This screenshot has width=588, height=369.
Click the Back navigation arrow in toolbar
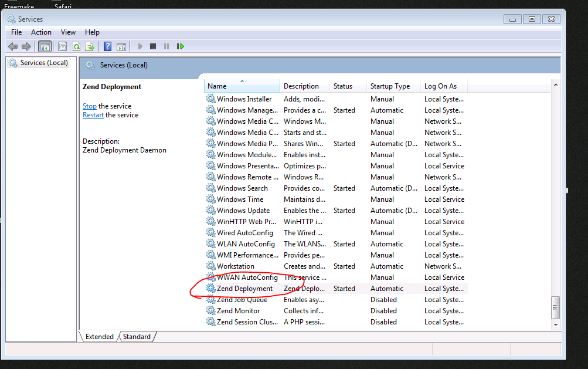point(13,46)
